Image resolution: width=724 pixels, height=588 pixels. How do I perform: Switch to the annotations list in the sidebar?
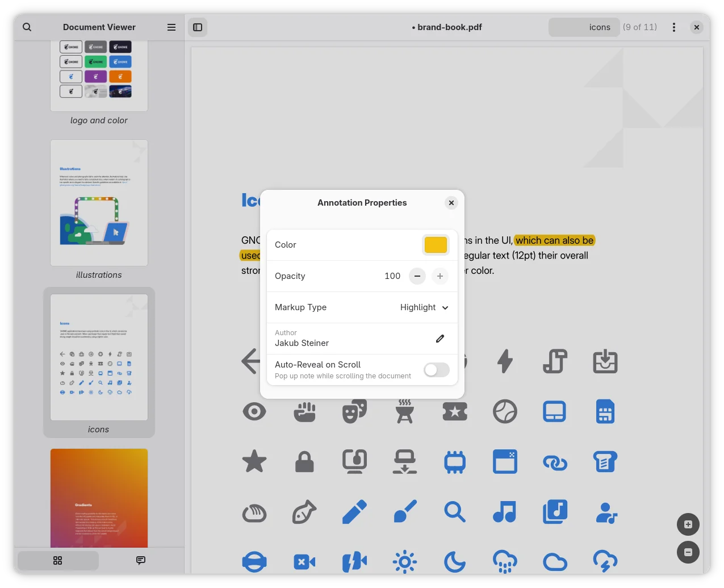point(140,561)
